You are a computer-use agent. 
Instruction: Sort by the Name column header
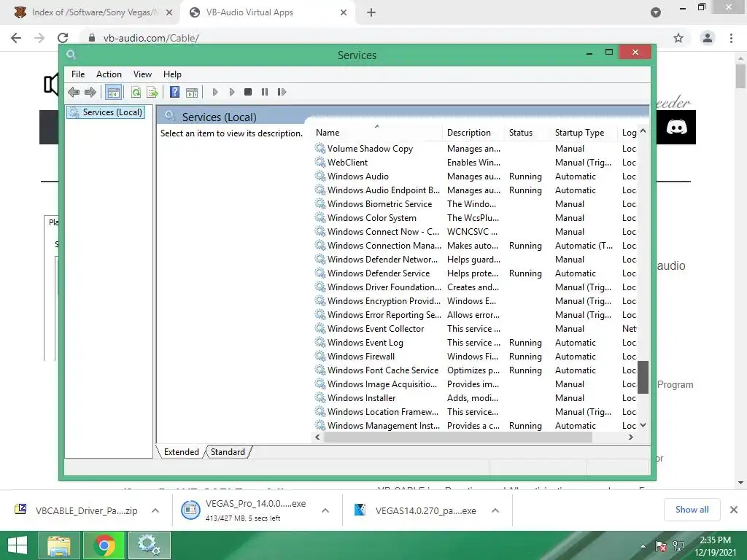[376, 133]
